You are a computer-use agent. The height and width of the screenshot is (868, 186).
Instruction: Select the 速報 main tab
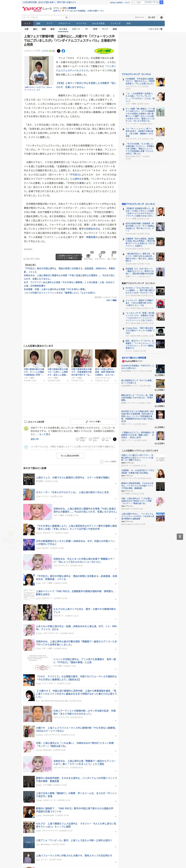38,24
